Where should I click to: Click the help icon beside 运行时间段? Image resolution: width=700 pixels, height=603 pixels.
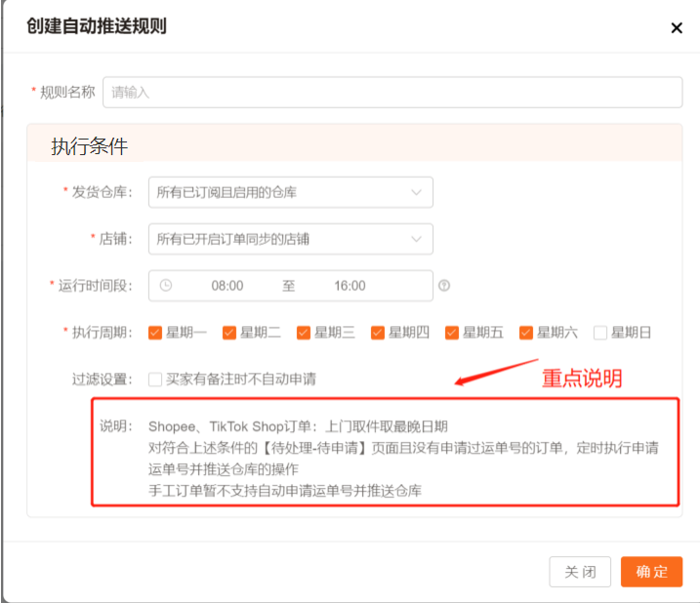444,285
